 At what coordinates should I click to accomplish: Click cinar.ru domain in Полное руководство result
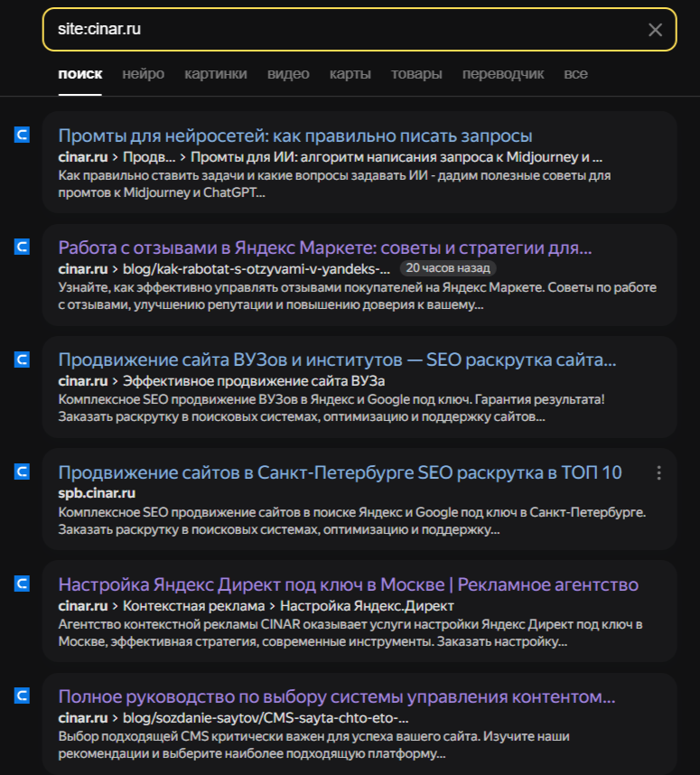(83, 718)
